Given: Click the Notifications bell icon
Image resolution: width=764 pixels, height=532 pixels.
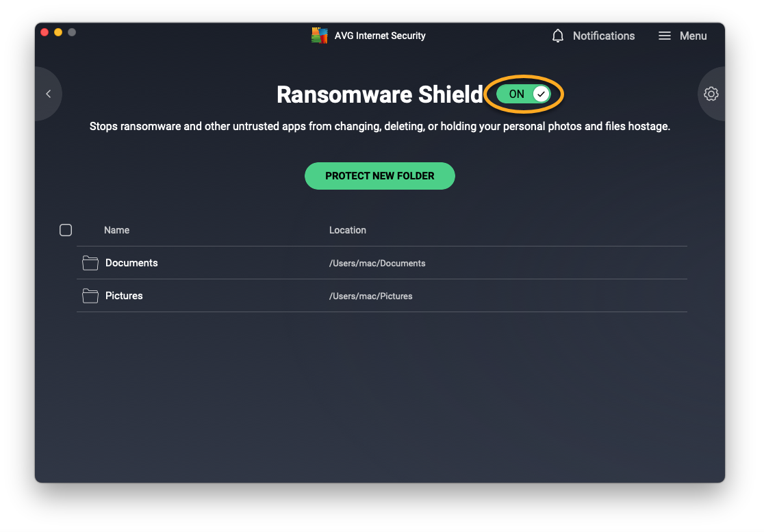Looking at the screenshot, I should (x=558, y=36).
